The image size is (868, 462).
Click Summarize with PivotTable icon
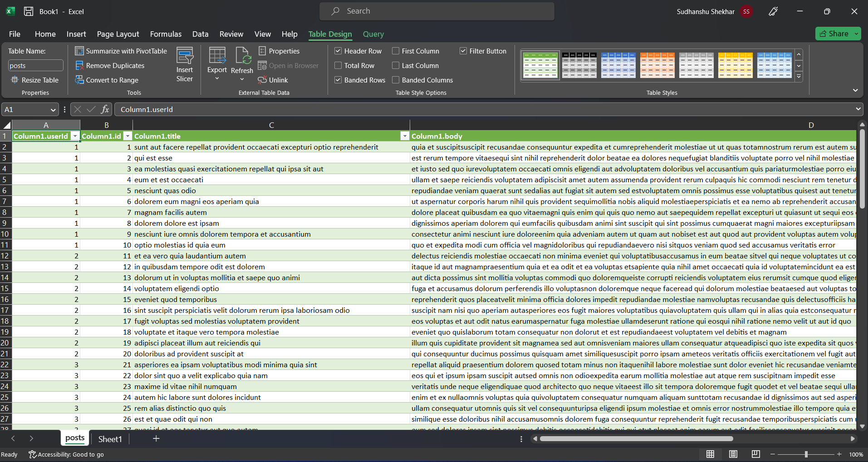(79, 51)
